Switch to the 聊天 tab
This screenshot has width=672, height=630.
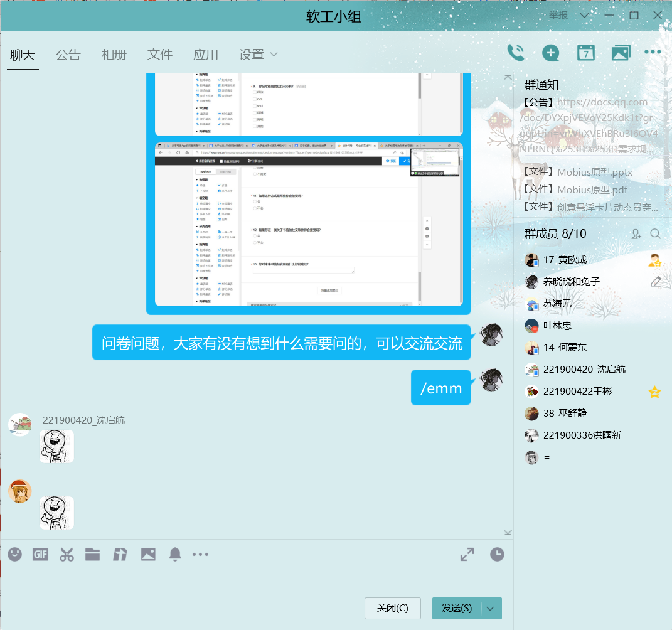tap(23, 55)
